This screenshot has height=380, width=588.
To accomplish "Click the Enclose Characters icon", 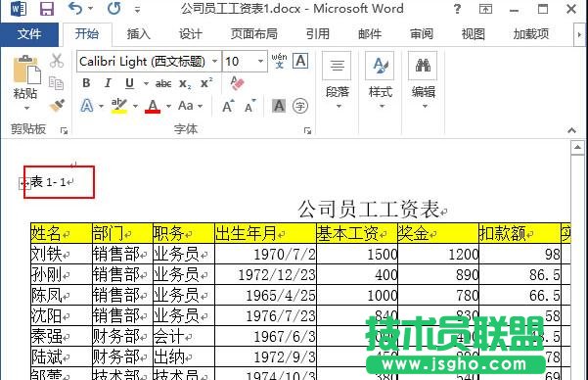I will (300, 106).
